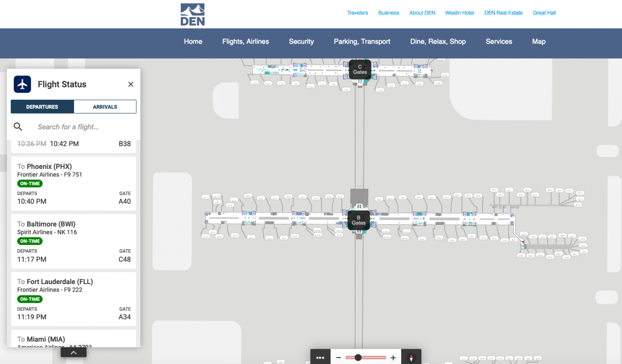Click the map zoom slider handle
622x364 pixels.
[x=358, y=358]
